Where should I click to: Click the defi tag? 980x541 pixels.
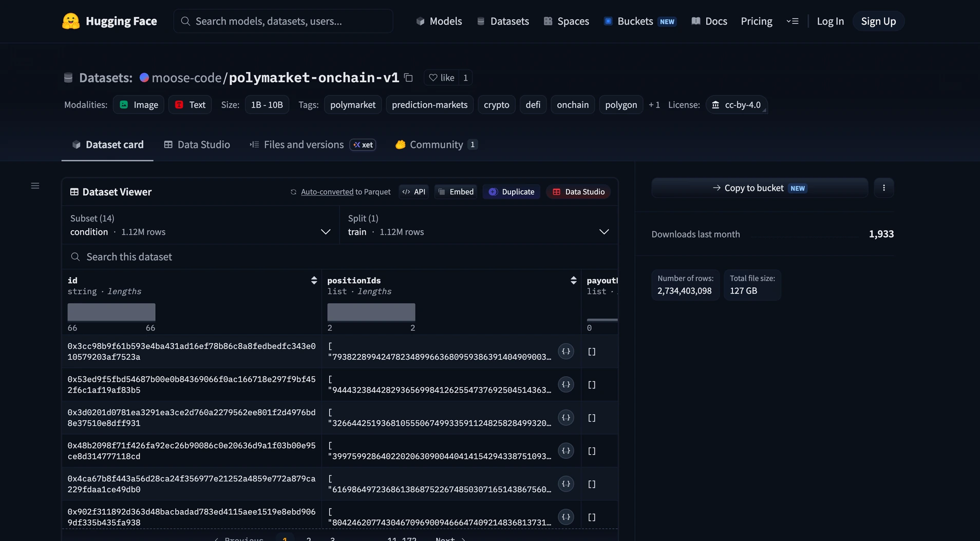(x=533, y=105)
